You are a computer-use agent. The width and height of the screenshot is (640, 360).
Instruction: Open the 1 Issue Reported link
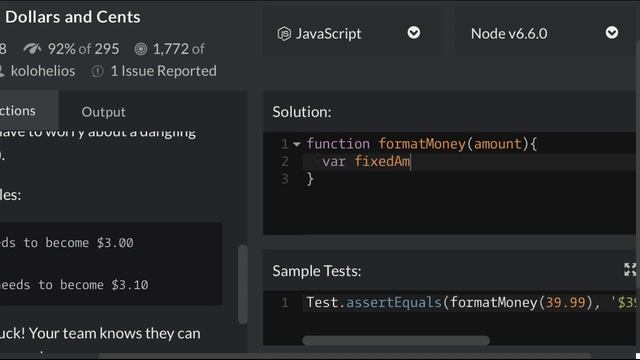tap(164, 71)
